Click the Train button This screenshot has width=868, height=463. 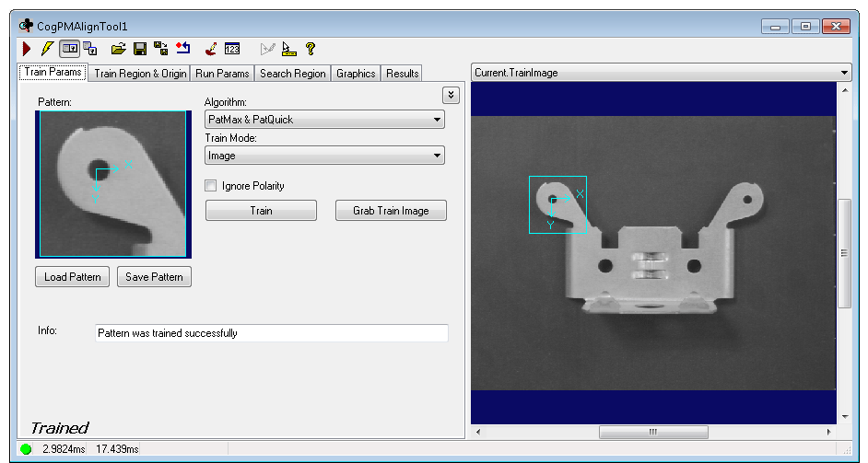[262, 211]
